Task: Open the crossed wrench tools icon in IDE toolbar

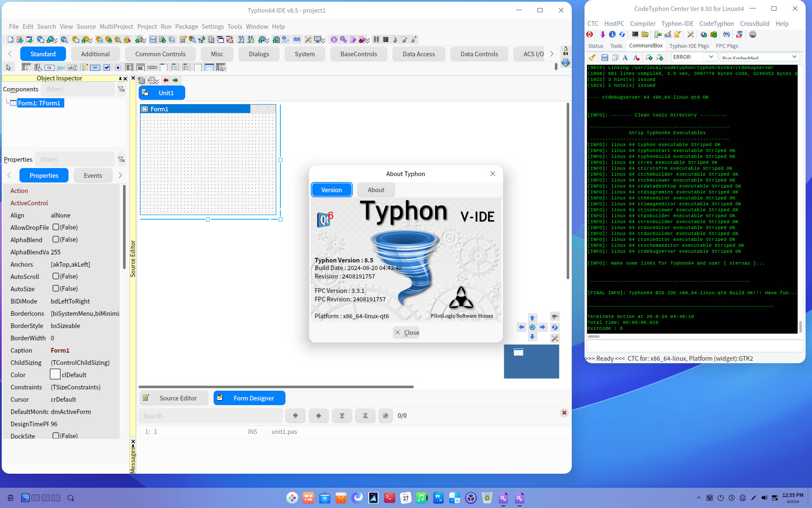Action: tap(308, 39)
